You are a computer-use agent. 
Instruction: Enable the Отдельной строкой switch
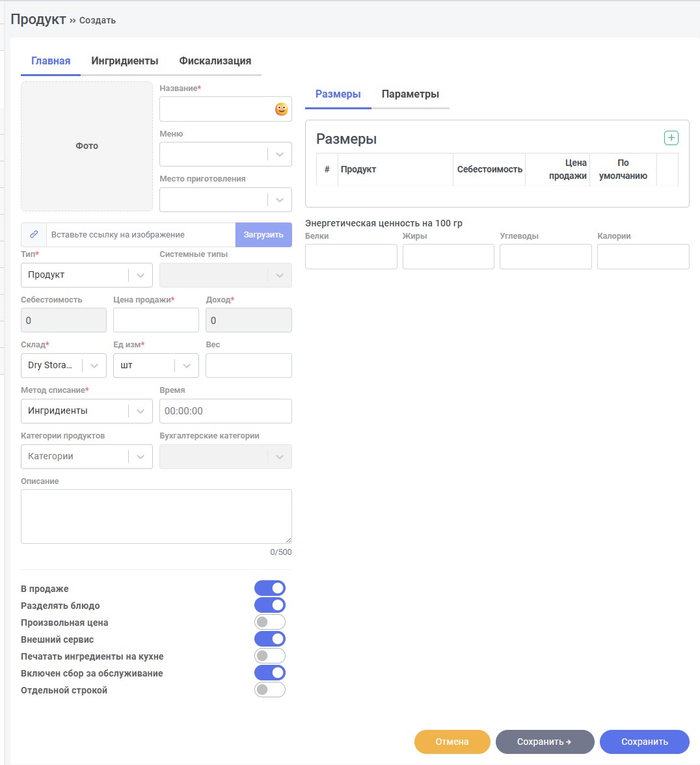(x=270, y=690)
